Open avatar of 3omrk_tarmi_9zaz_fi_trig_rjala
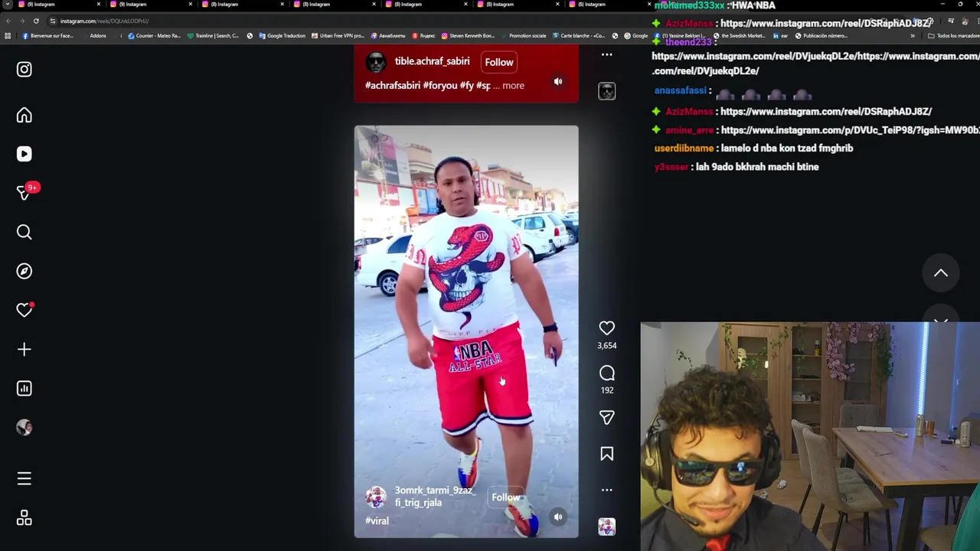Viewport: 980px width, 551px height. [x=375, y=497]
